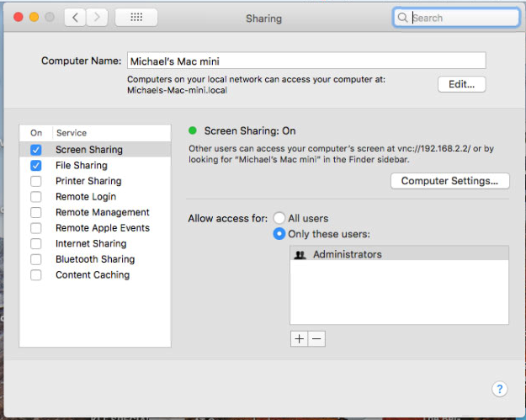This screenshot has width=526, height=420.
Task: Enable the Remote Management checkbox
Action: [x=36, y=212]
